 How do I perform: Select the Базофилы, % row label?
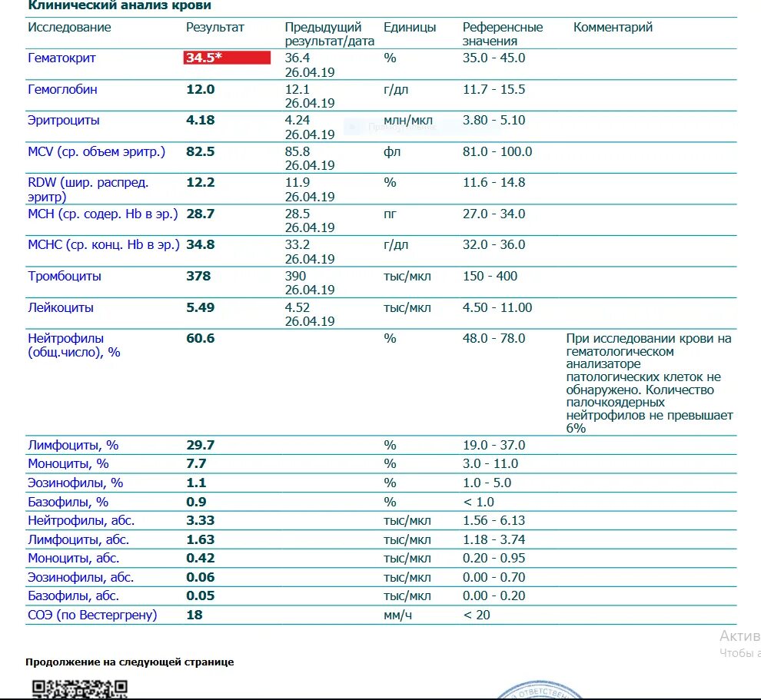[68, 502]
